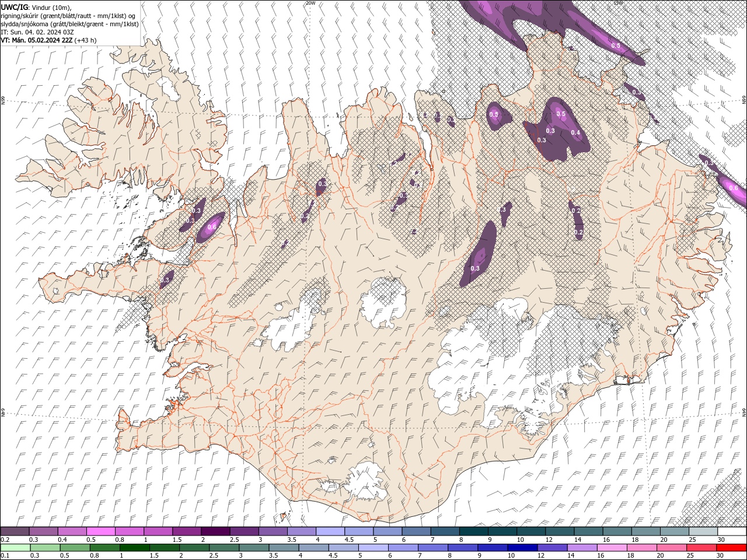Click the 'slydda/snjókoma' legend description line
Screen dimensions: 747x560
click(x=70, y=24)
